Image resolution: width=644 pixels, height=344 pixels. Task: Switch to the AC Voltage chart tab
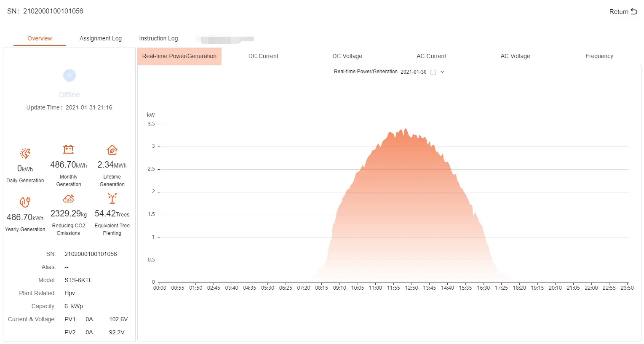pyautogui.click(x=515, y=56)
